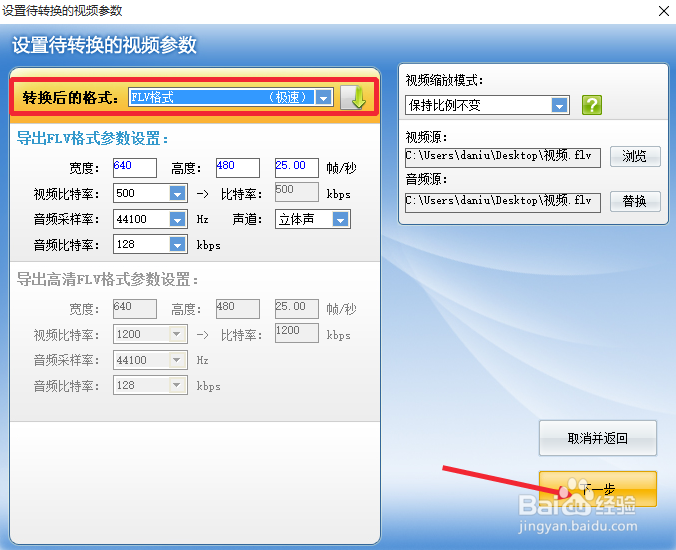Click the HD FLV height field 480

click(x=238, y=309)
